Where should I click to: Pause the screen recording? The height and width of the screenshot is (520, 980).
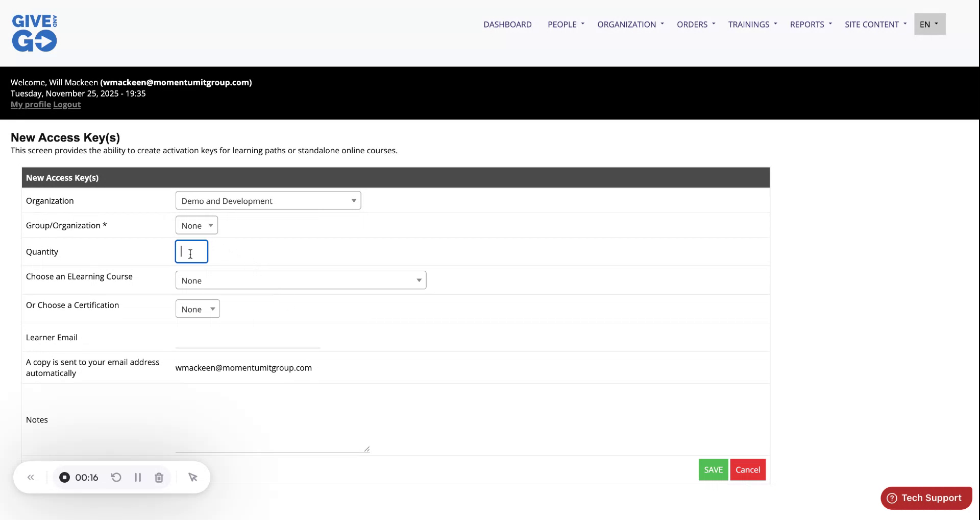pyautogui.click(x=137, y=477)
